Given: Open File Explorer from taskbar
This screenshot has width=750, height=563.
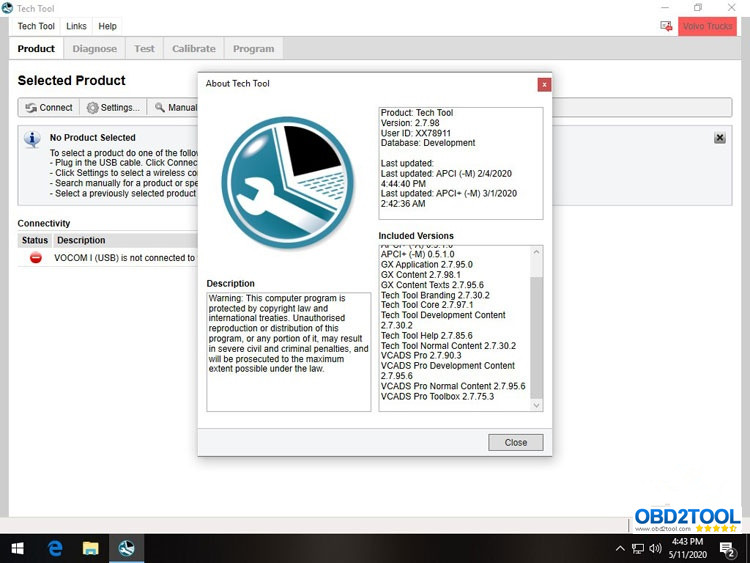Looking at the screenshot, I should (90, 549).
